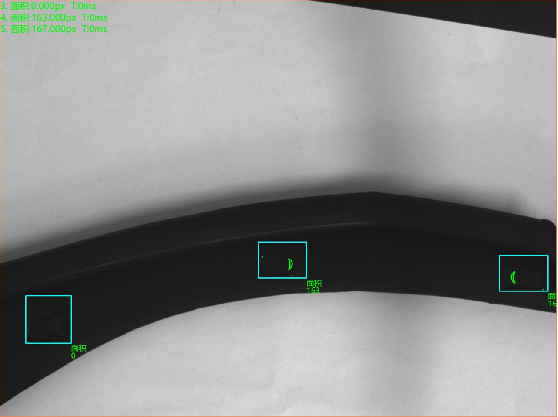Viewport: 558px width, 417px height.
Task: Click the green 面积 0 label
Action: [x=79, y=352]
